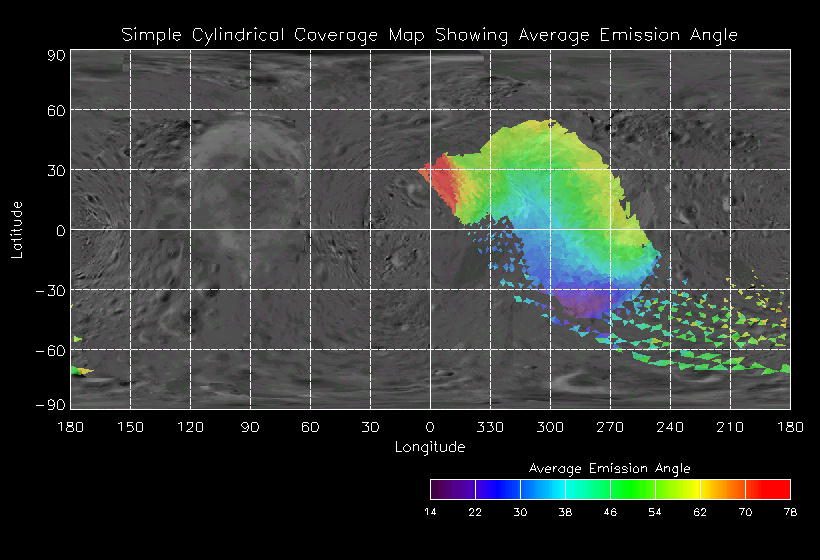Click the longitude tick label '270'
The height and width of the screenshot is (560, 820).
(x=610, y=427)
